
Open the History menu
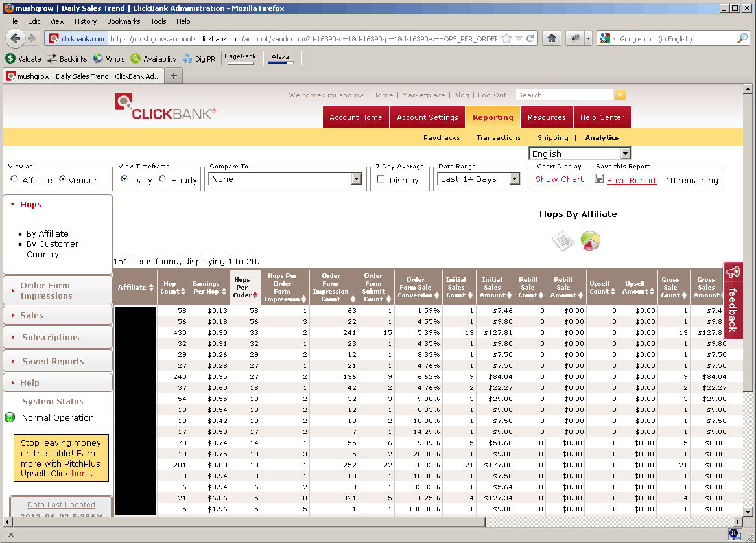click(86, 21)
